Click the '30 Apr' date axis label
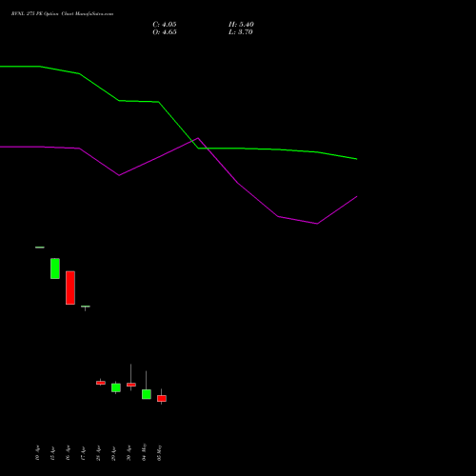476x476 pixels. tap(129, 453)
